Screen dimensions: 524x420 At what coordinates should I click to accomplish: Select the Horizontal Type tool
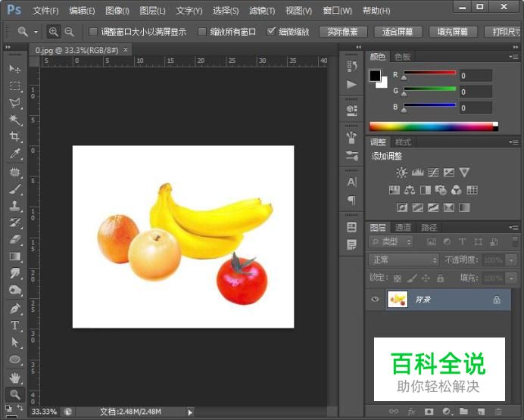(14, 325)
